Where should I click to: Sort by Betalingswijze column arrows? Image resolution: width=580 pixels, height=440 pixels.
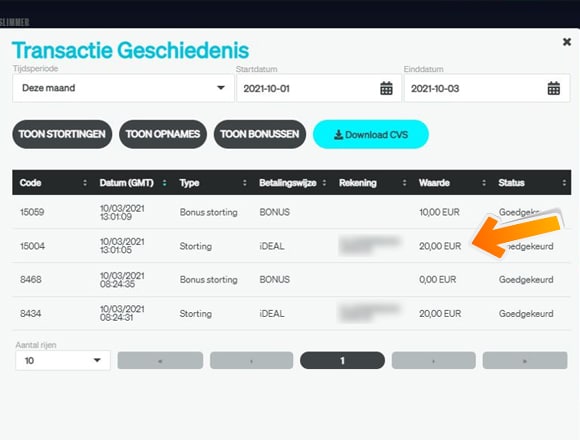pyautogui.click(x=324, y=183)
